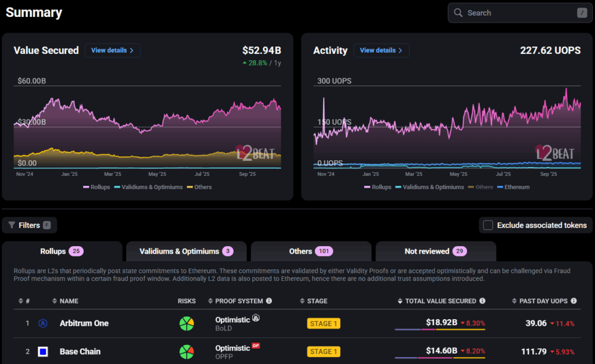This screenshot has width=595, height=364.
Task: Click the Filters funnel icon
Action: 12,225
